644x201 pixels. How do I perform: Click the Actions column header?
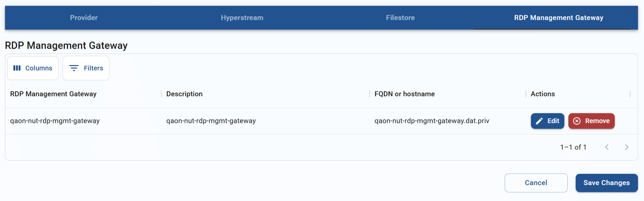(543, 94)
